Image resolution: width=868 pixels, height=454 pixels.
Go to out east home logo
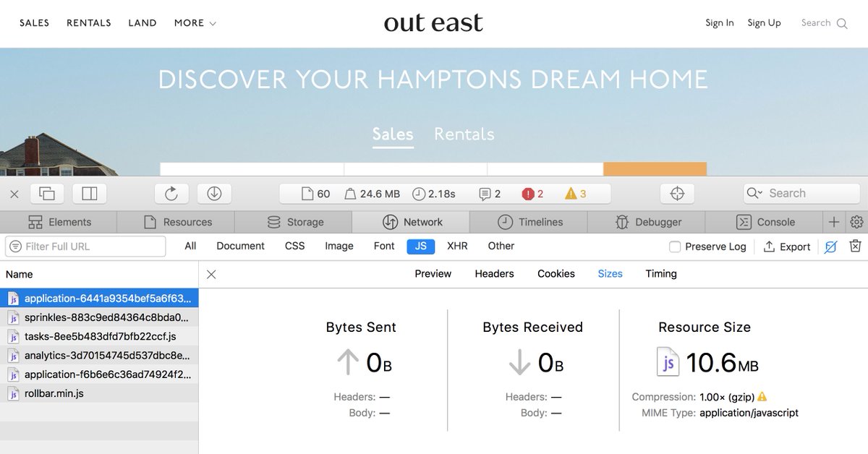point(433,23)
